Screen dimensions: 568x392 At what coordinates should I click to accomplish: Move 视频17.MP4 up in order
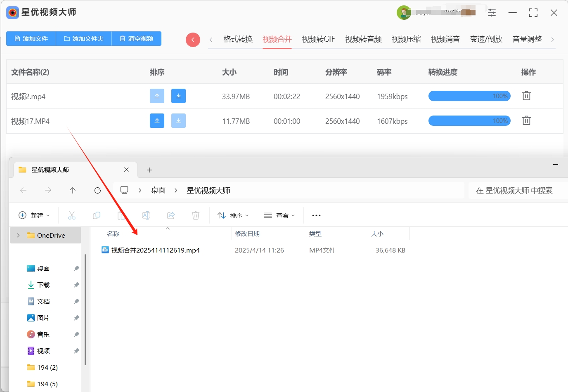click(157, 120)
